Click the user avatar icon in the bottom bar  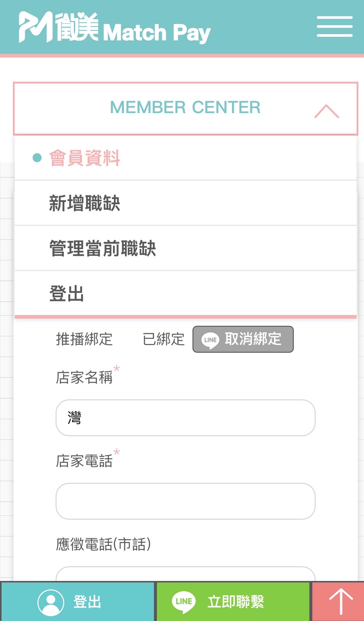point(51,602)
